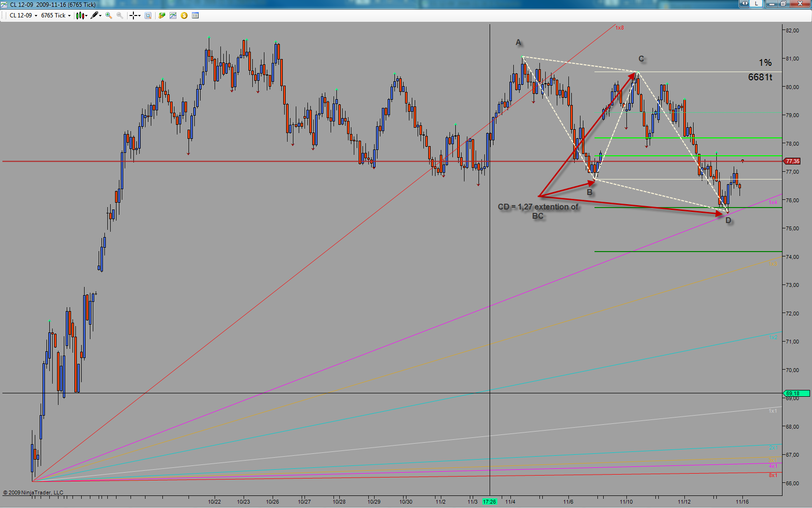812x508 pixels.
Task: Click the 10/26 date axis label
Action: (273, 502)
